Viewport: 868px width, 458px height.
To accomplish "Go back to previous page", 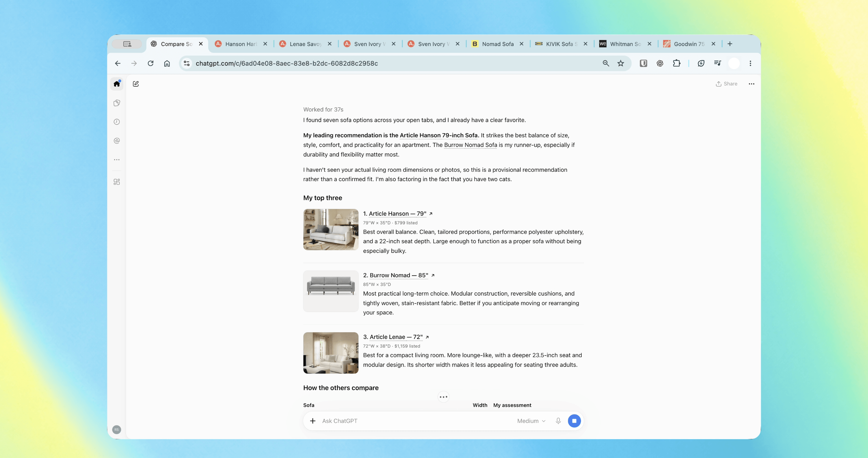I will [x=118, y=63].
